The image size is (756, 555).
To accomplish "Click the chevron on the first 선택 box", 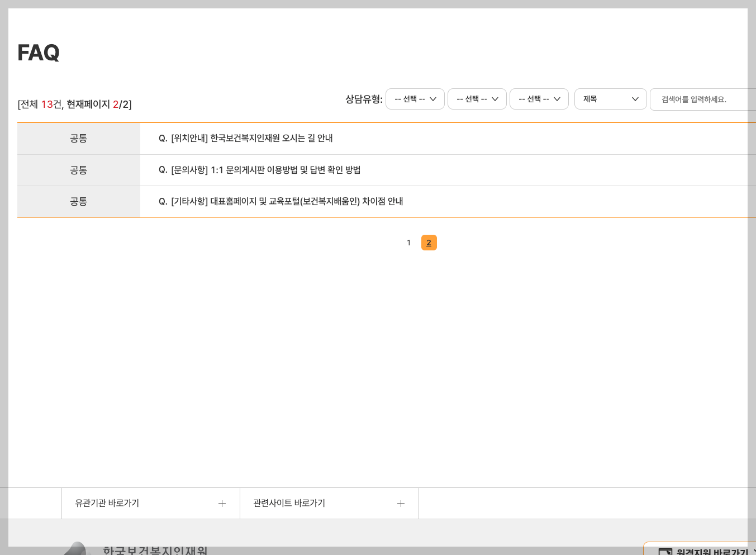I will [432, 99].
